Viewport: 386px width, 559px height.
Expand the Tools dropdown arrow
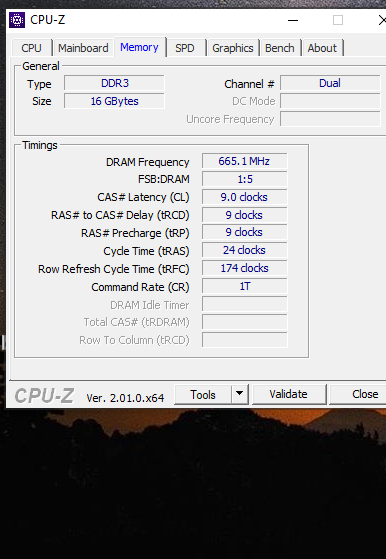click(x=240, y=394)
